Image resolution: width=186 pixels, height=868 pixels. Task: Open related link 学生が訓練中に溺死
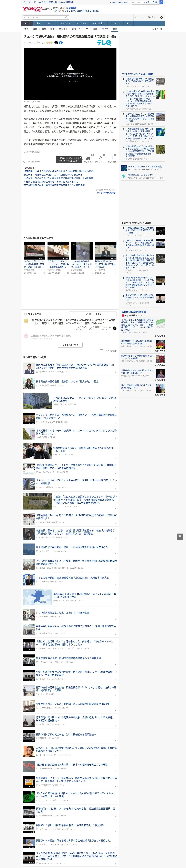point(54,185)
